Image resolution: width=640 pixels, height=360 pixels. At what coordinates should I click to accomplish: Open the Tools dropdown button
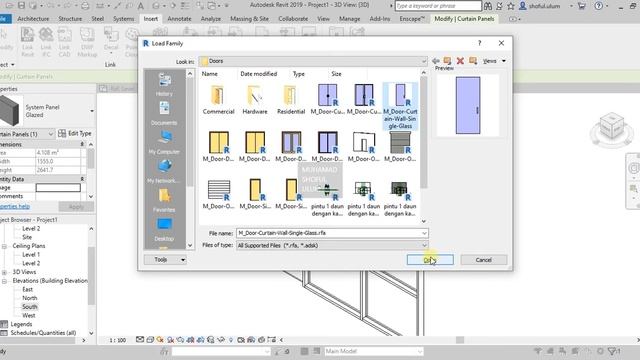click(x=165, y=260)
